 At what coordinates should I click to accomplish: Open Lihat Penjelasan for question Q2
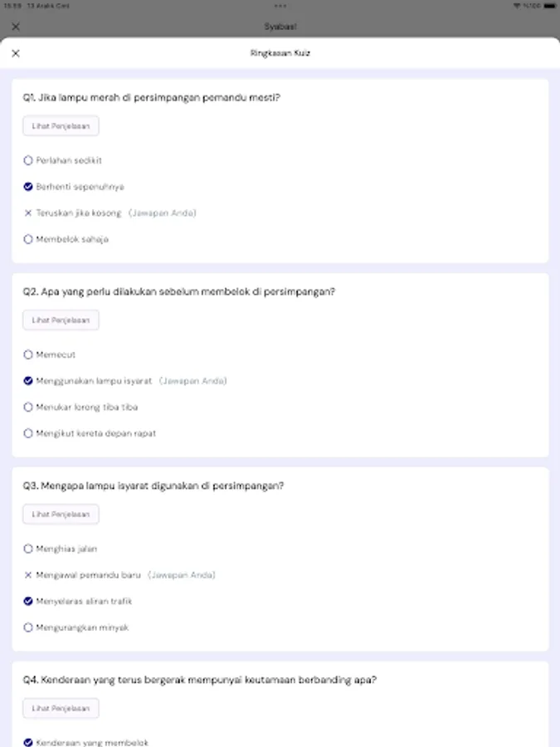click(61, 320)
